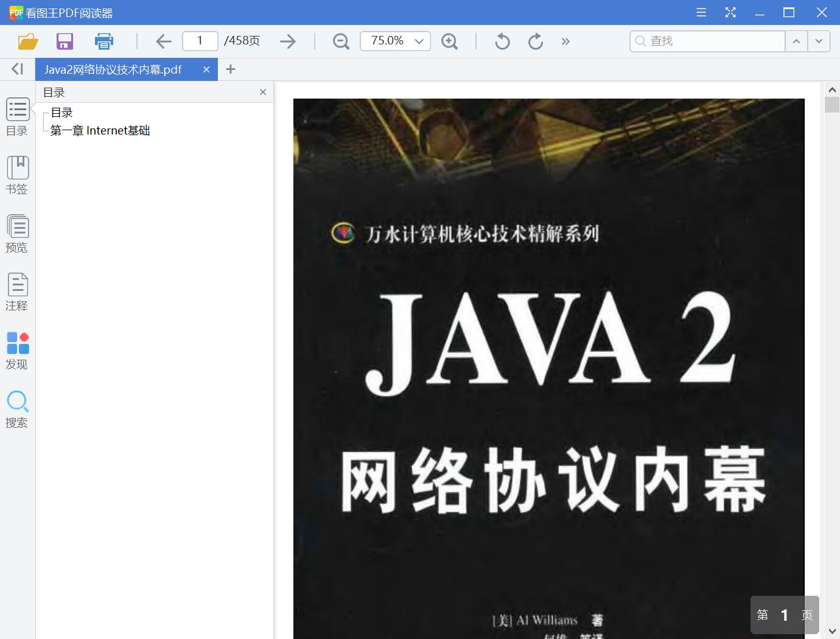The width and height of the screenshot is (840, 639).
Task: Open the 目录 table of contents panel
Action: tap(17, 117)
